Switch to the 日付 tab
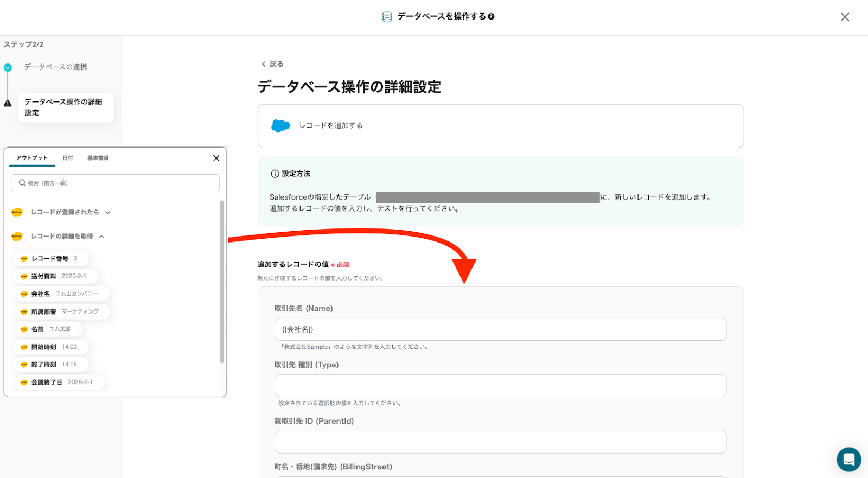Viewport: 868px width, 478px height. coord(68,158)
